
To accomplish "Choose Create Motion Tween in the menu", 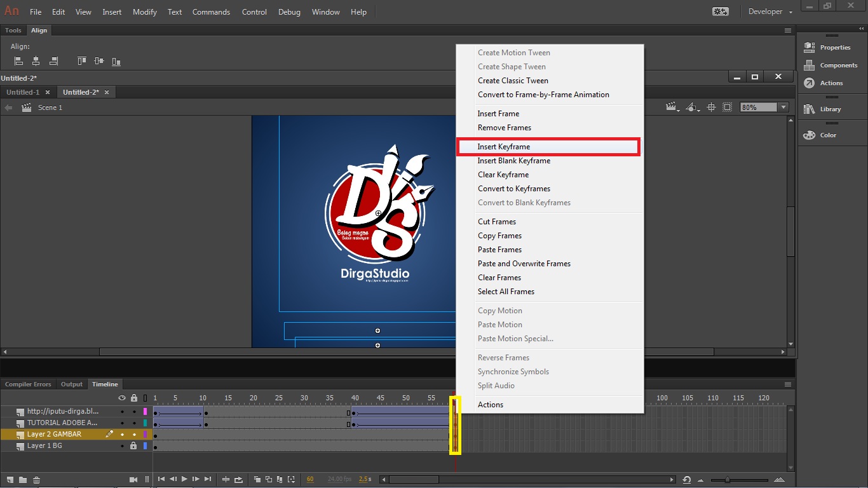I will (x=513, y=52).
